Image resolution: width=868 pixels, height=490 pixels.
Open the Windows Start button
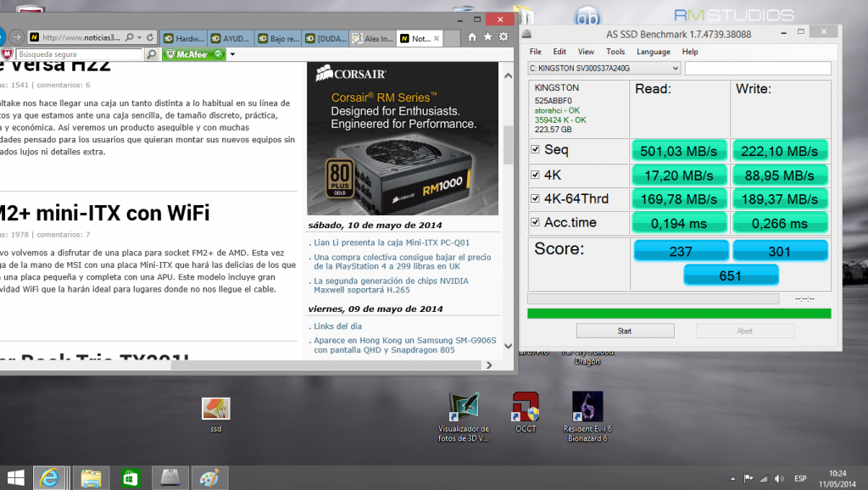pyautogui.click(x=16, y=478)
